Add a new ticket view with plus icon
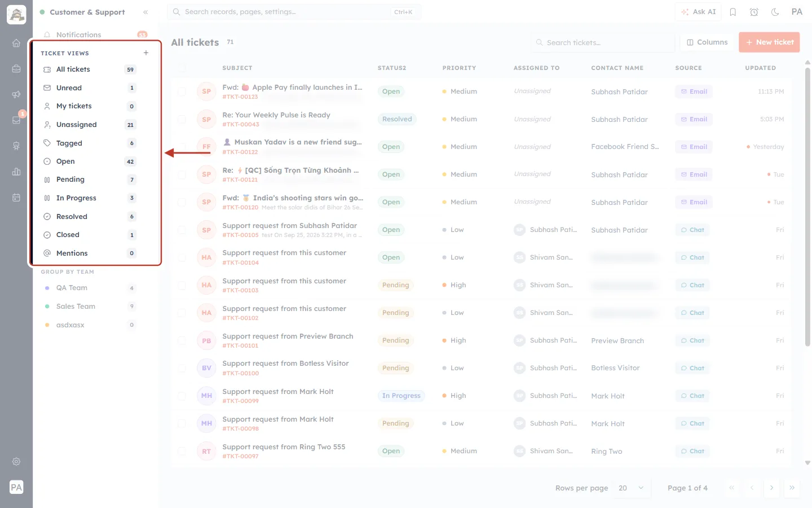812x508 pixels. tap(146, 53)
